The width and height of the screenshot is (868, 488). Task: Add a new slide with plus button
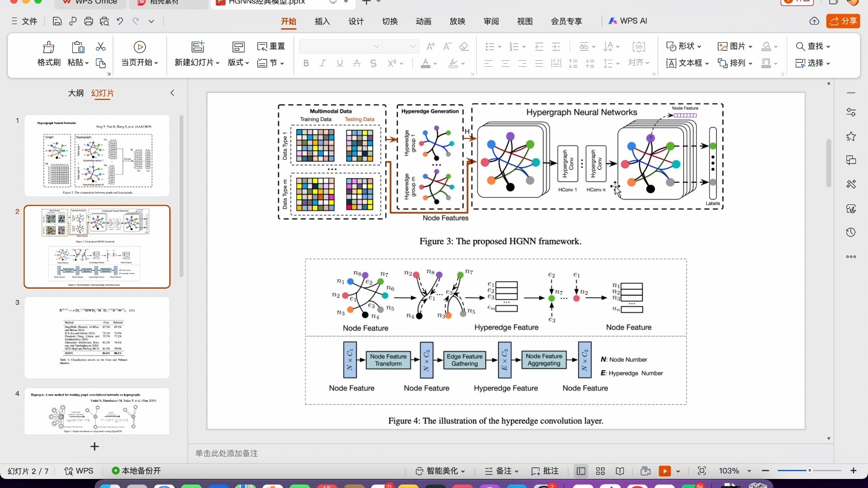click(94, 446)
